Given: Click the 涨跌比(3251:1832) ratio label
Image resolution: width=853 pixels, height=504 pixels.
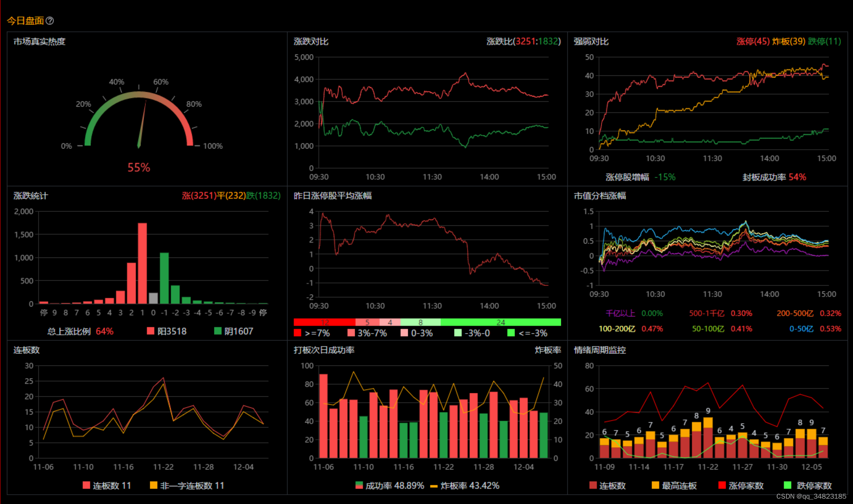Looking at the screenshot, I should click(523, 42).
